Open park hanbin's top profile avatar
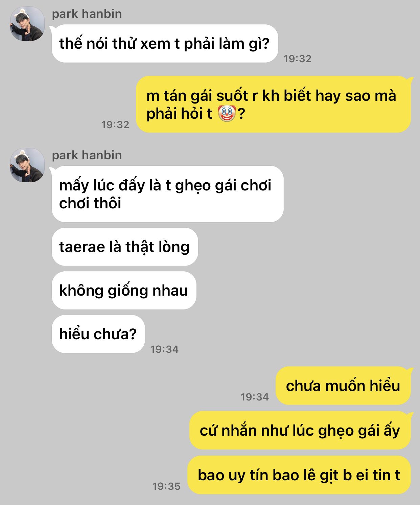The width and height of the screenshot is (420, 505). [27, 24]
